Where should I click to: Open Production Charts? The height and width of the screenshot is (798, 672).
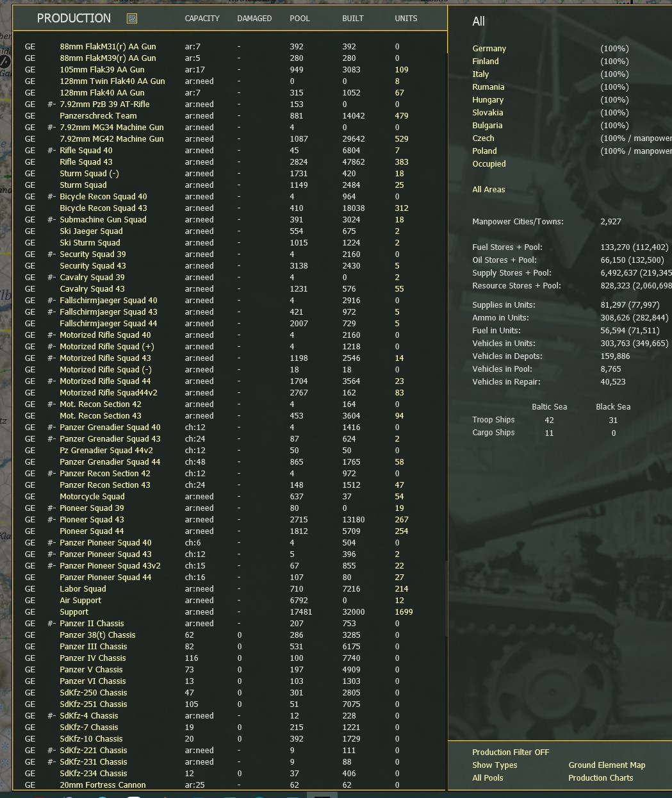pyautogui.click(x=600, y=778)
